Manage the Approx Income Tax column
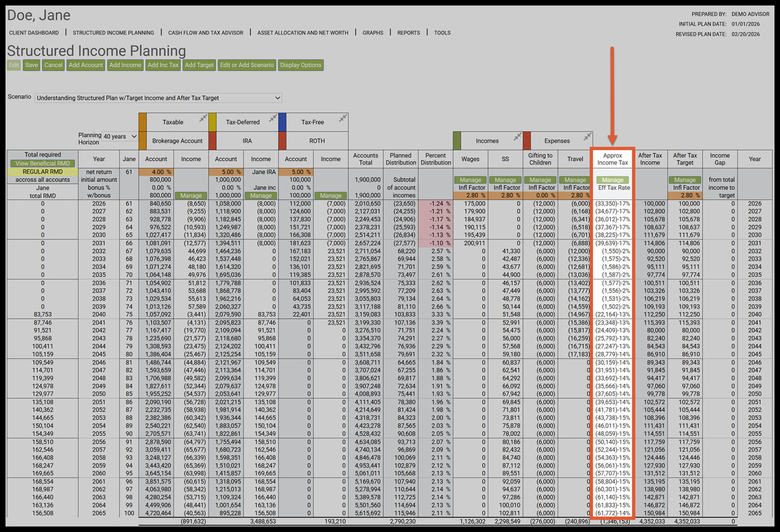 pyautogui.click(x=612, y=180)
